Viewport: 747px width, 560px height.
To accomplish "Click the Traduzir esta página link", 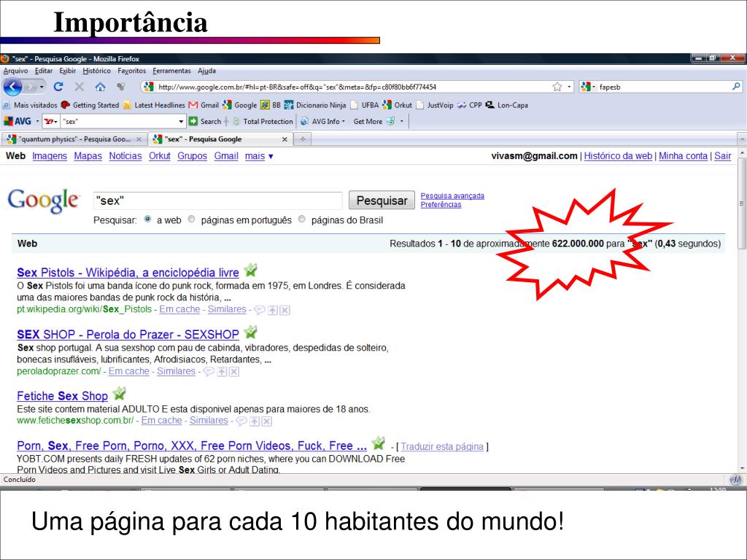I will 441,447.
